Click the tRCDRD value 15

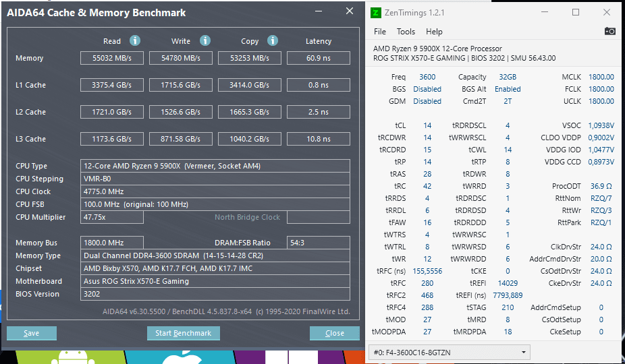point(427,150)
